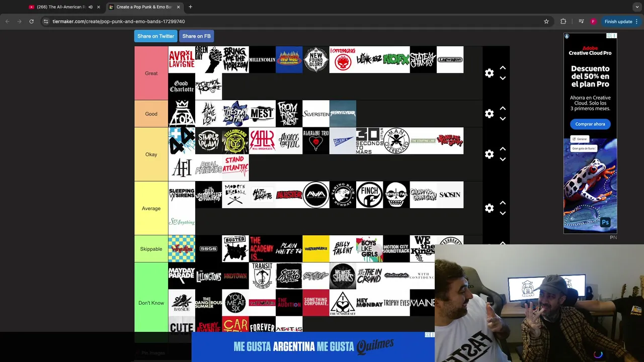Click Share on Twitter button
Image resolution: width=644 pixels, height=362 pixels.
(155, 36)
